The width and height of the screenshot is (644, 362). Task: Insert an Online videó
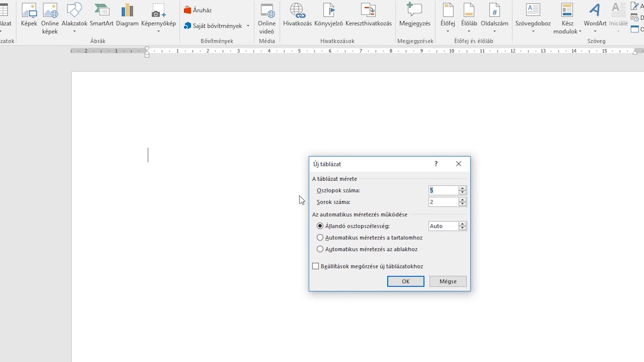267,18
